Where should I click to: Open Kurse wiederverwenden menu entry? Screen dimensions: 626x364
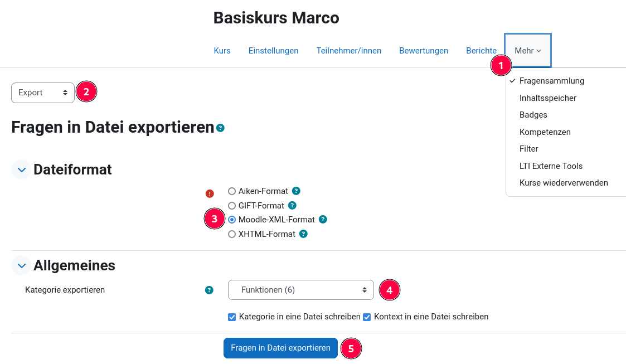pyautogui.click(x=564, y=183)
